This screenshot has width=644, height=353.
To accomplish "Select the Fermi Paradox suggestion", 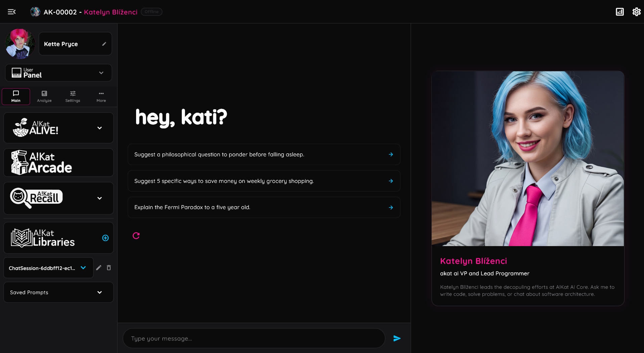I will point(264,207).
